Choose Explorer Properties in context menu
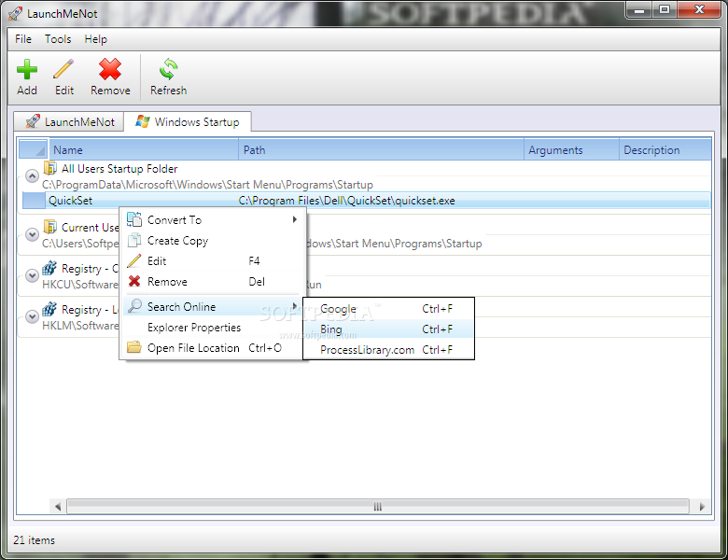This screenshot has width=728, height=560. pos(213,328)
